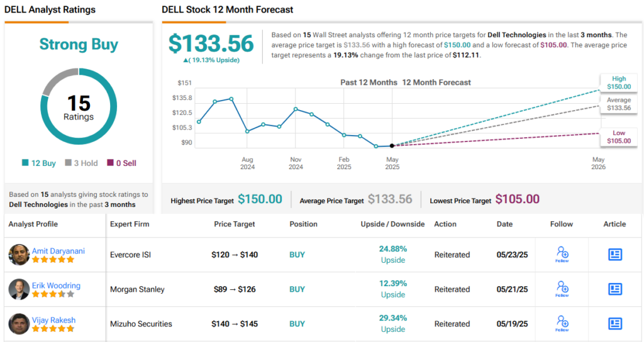Click the Date column header

click(504, 224)
